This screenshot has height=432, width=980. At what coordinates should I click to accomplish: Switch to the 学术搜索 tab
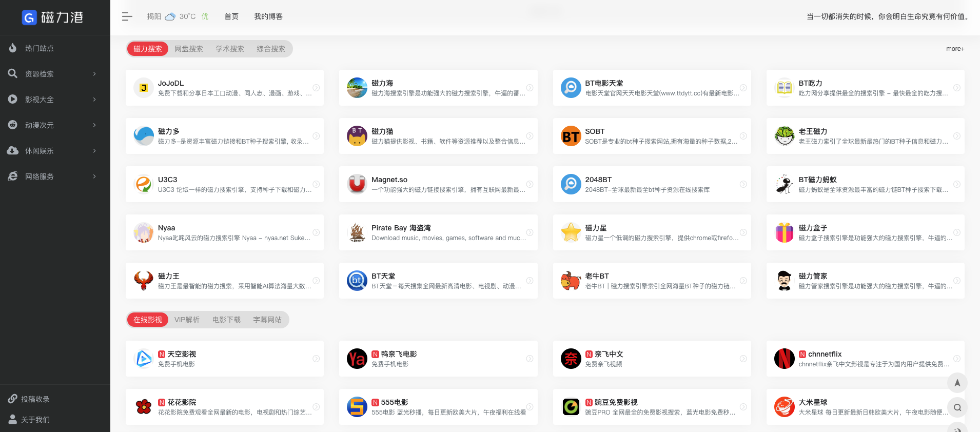click(x=230, y=49)
